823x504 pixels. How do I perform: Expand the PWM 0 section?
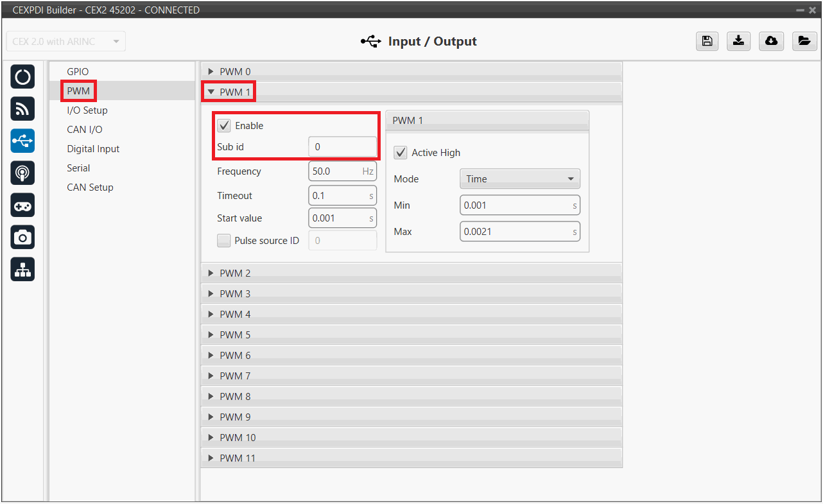point(235,72)
